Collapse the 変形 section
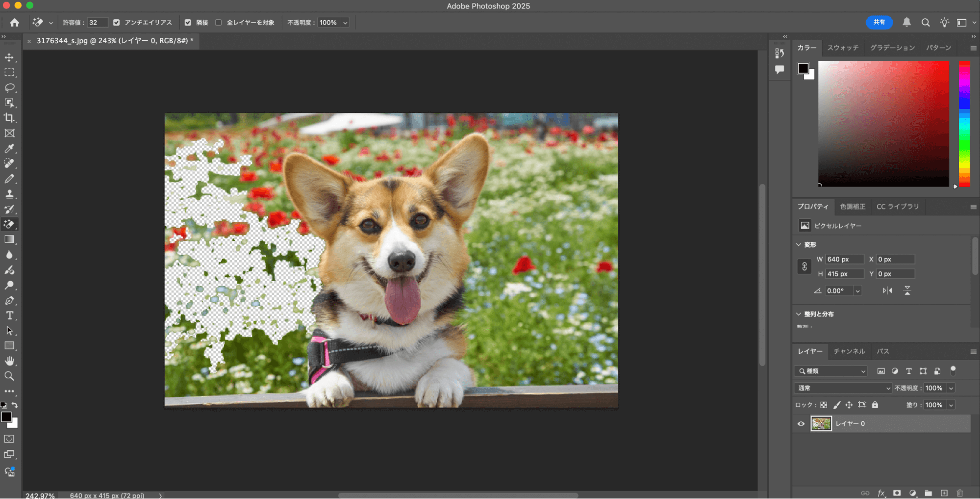This screenshot has width=980, height=499. pyautogui.click(x=799, y=244)
